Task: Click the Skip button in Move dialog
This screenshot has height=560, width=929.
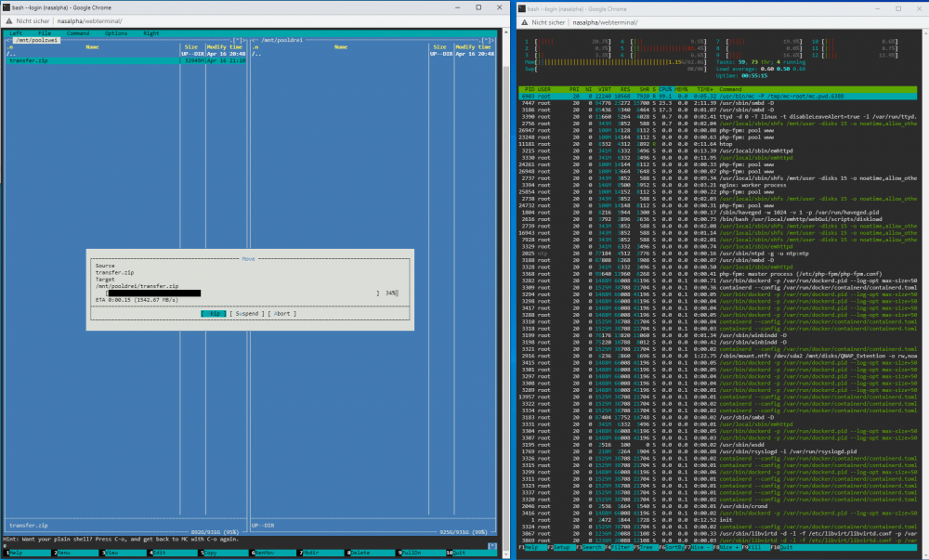Action: (214, 314)
